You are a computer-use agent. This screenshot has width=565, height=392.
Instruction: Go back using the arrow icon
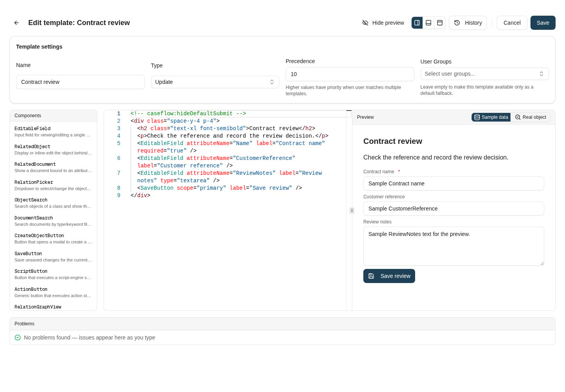[16, 23]
